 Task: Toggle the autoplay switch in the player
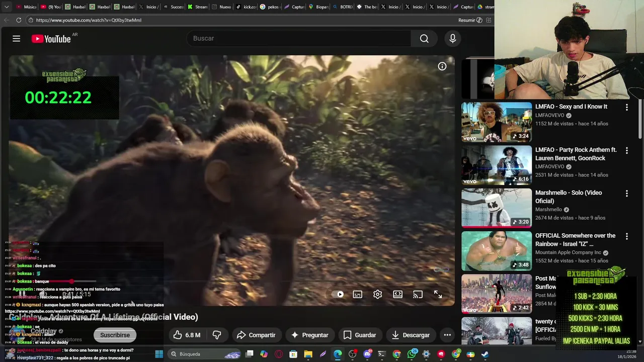pos(338,295)
